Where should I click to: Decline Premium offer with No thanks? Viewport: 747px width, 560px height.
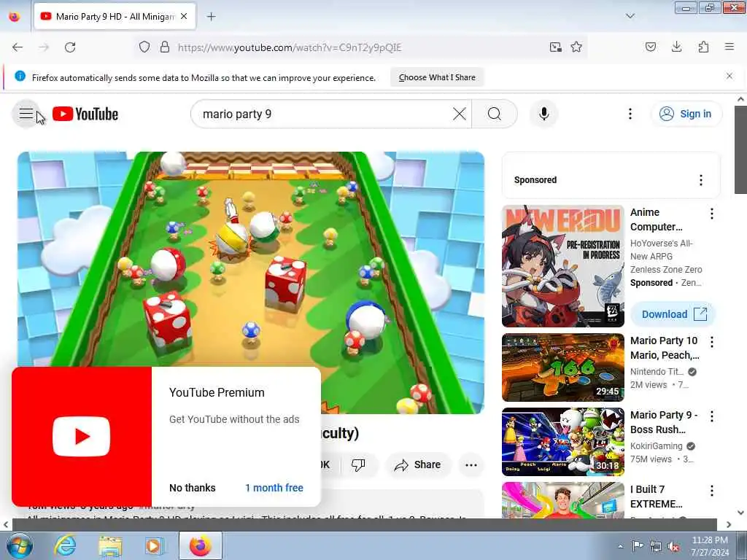(193, 488)
